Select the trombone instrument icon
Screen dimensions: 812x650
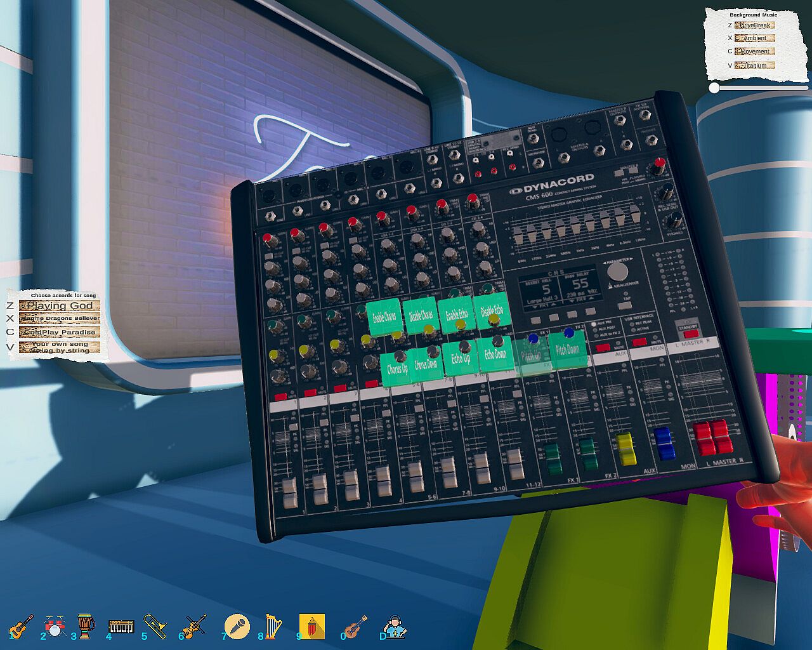coord(156,627)
